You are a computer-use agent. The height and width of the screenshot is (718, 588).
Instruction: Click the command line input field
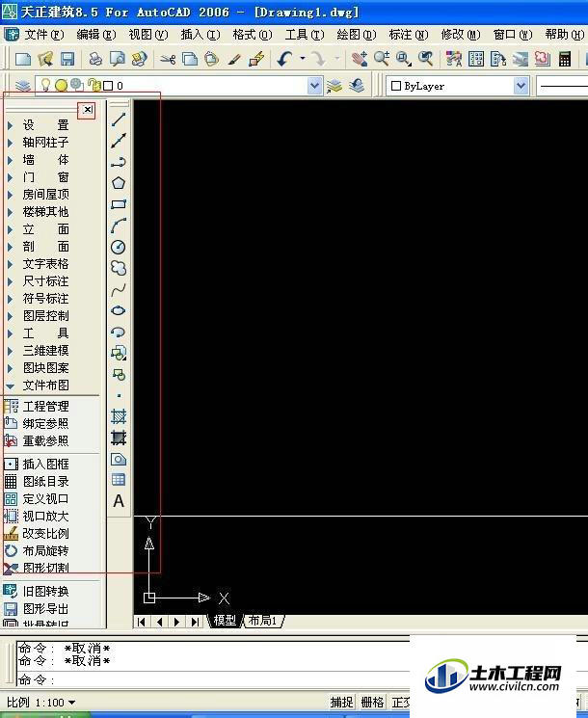[x=213, y=680]
